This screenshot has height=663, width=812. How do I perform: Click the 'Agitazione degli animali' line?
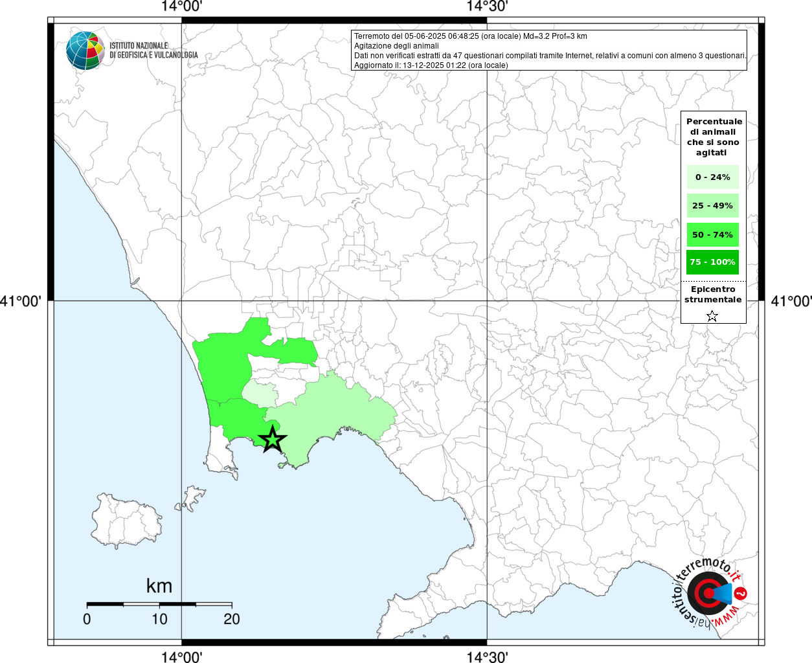[x=396, y=46]
